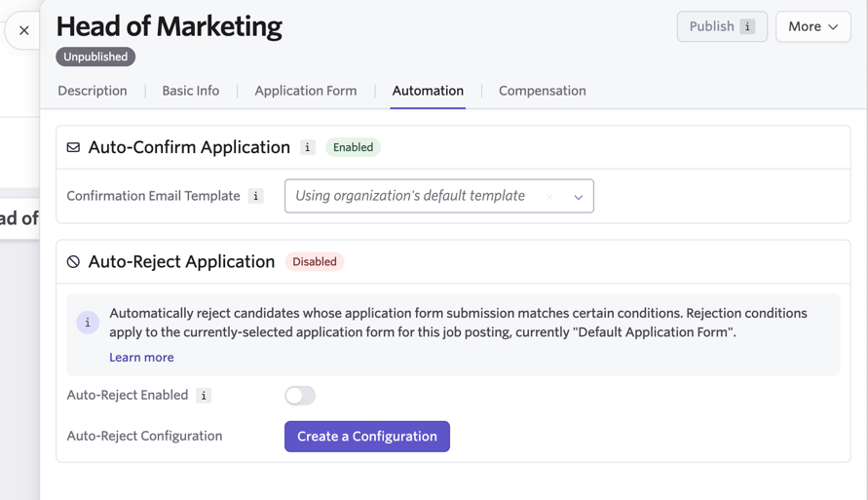Click the Head of Marketing title

[169, 26]
